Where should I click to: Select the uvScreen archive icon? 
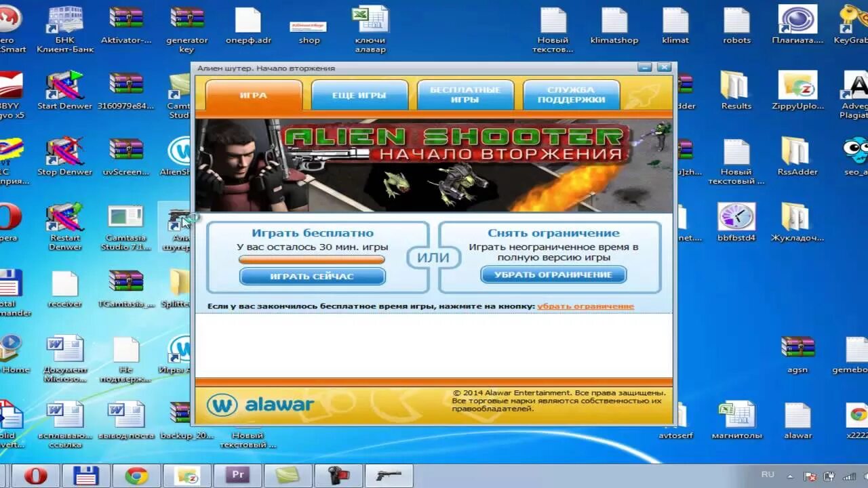click(126, 157)
